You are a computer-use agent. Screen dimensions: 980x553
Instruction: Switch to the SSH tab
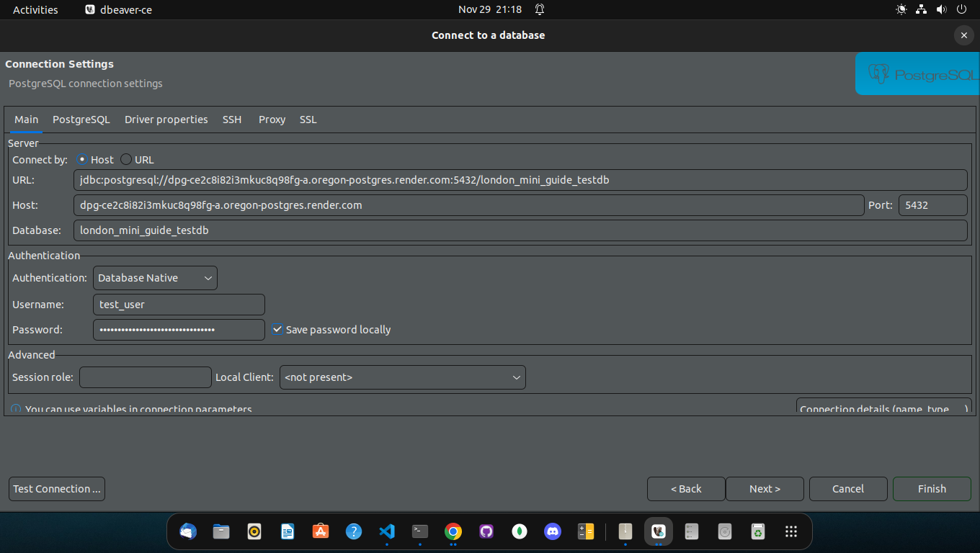(232, 120)
